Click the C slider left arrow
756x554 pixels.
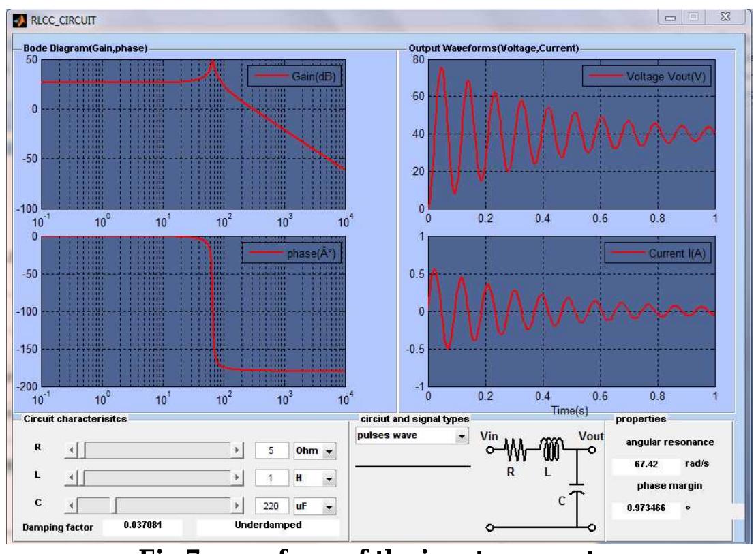click(x=71, y=506)
